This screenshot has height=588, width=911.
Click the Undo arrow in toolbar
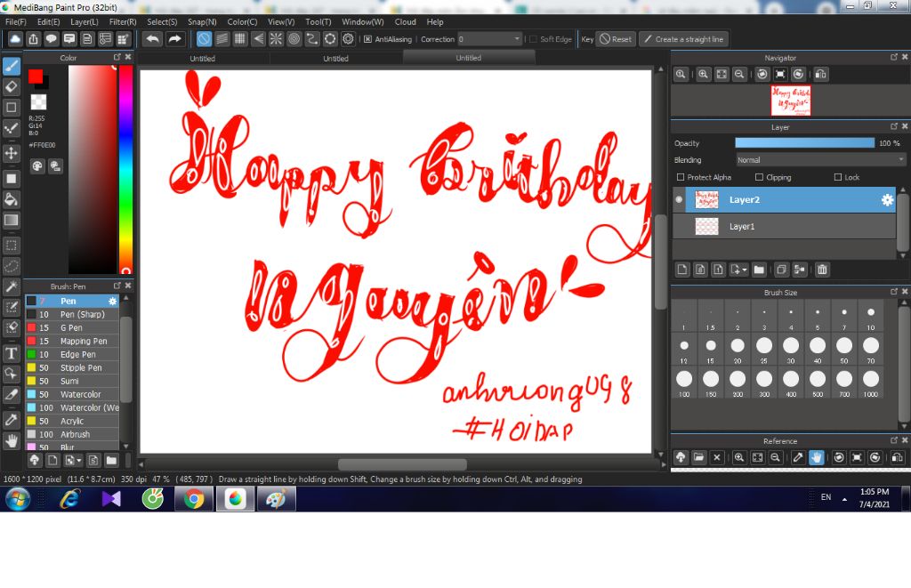tap(152, 39)
